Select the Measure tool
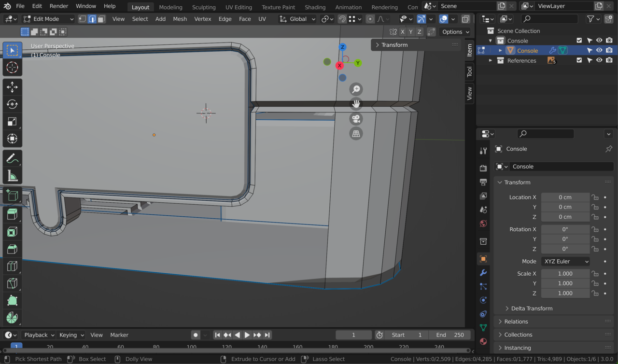Viewport: 618px width, 364px height. click(12, 175)
